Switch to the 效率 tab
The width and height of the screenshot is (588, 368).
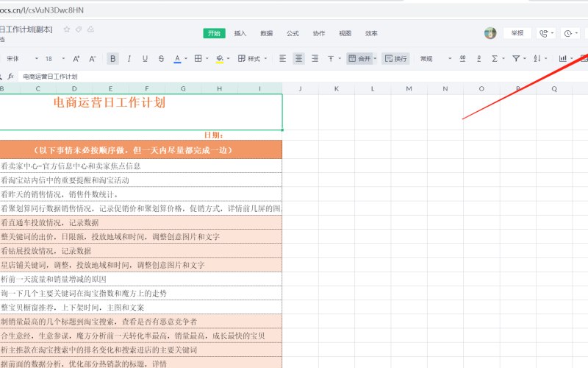[372, 33]
